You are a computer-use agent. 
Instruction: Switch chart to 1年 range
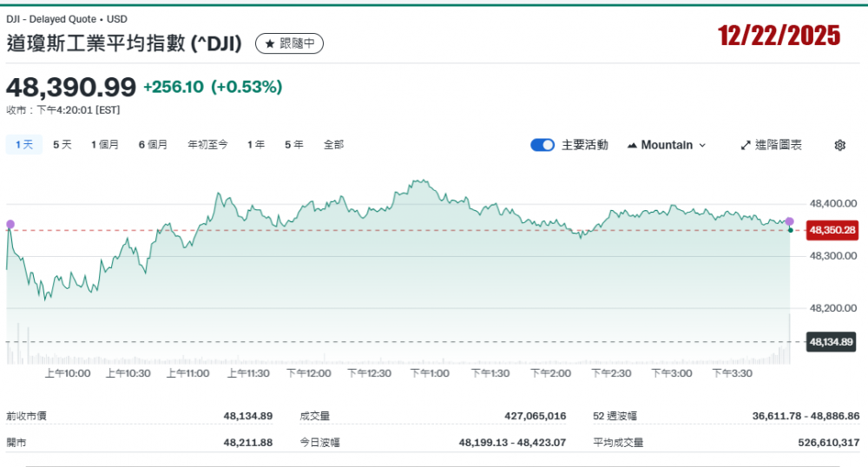[x=256, y=145]
